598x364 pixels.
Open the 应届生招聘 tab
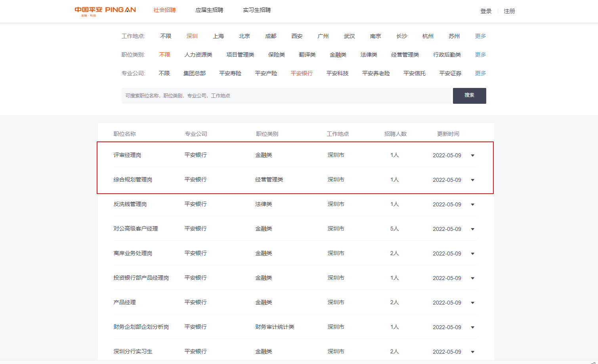pos(209,10)
